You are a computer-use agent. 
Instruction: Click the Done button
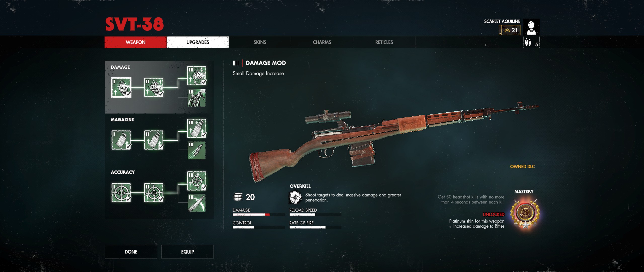pos(131,252)
